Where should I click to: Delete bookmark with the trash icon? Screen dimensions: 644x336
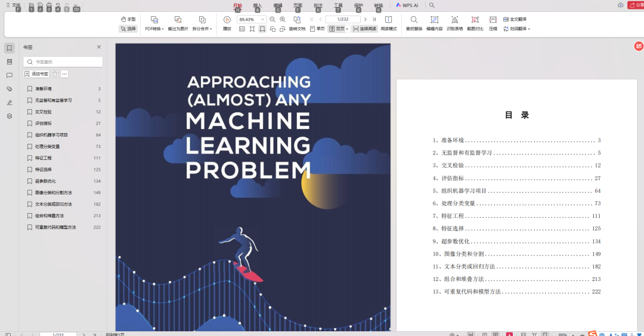tap(55, 74)
